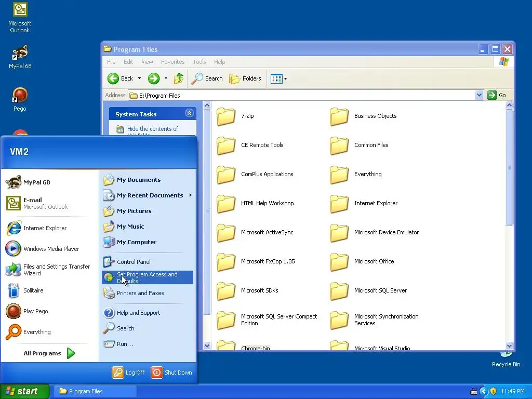Screen dimensions: 532x399
Task: Click the Shut Down button
Action: pos(171,373)
